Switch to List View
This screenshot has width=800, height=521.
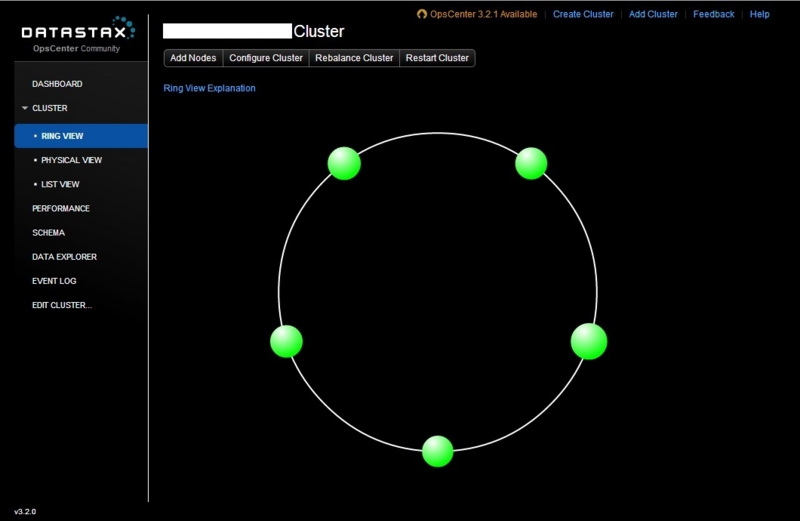[x=60, y=184]
